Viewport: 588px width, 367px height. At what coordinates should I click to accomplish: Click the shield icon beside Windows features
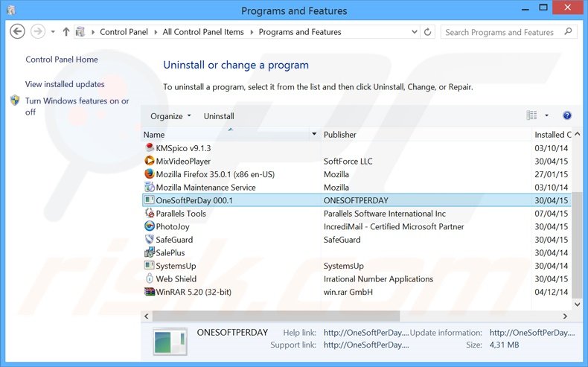(x=15, y=100)
